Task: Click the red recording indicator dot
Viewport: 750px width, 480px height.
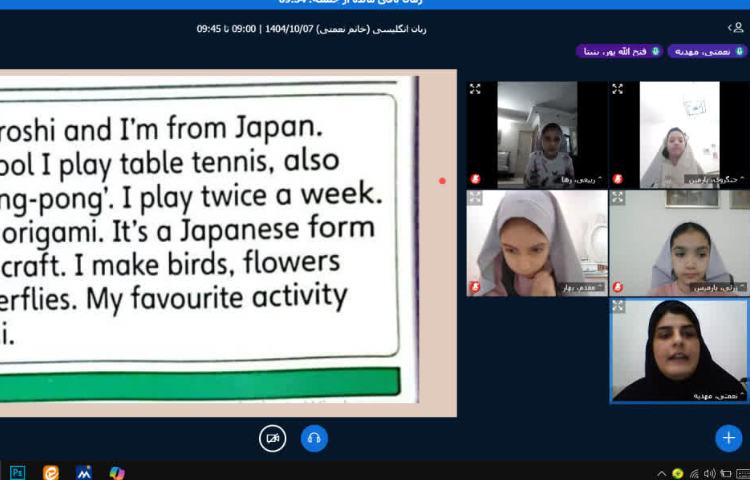Action: click(442, 181)
